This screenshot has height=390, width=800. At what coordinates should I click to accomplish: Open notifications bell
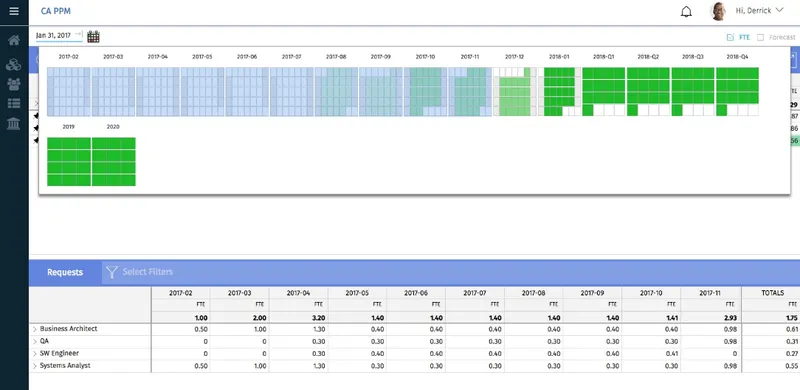[x=686, y=11]
